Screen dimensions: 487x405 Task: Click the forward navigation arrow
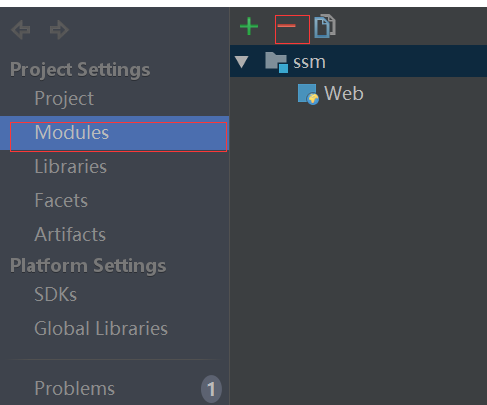click(x=59, y=30)
